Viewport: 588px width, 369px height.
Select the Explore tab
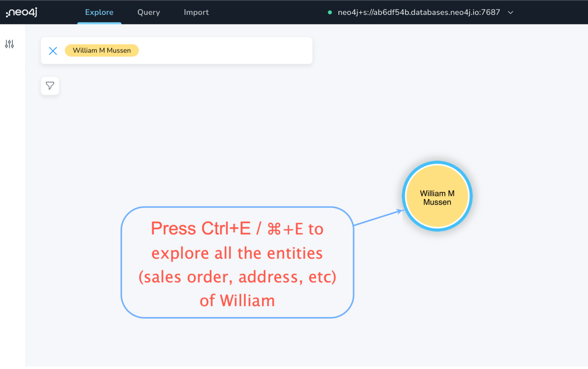99,12
